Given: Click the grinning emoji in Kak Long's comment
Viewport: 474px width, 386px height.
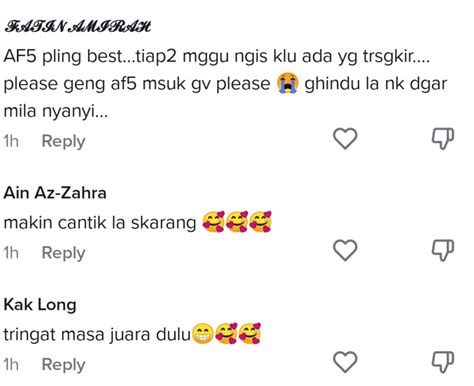Looking at the screenshot, I should (x=203, y=333).
